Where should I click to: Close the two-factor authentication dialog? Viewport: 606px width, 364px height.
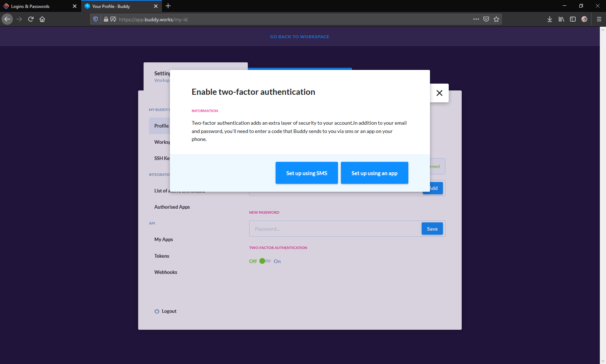pos(439,93)
